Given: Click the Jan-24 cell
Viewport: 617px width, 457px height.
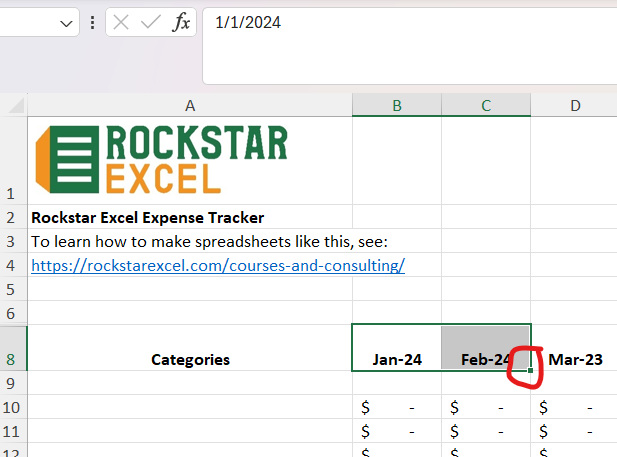Looking at the screenshot, I should [397, 359].
